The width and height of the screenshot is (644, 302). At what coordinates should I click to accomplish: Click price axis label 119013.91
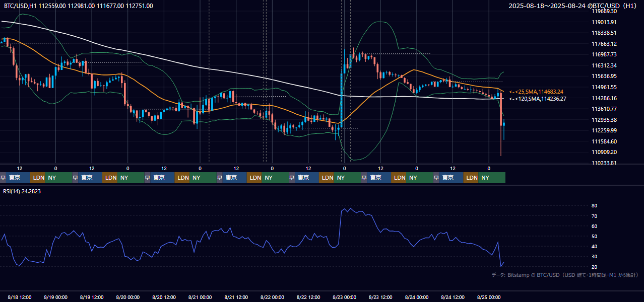[604, 22]
